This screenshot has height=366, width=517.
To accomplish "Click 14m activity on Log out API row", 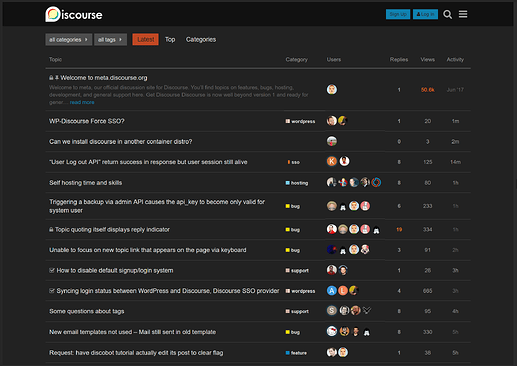I will [455, 162].
